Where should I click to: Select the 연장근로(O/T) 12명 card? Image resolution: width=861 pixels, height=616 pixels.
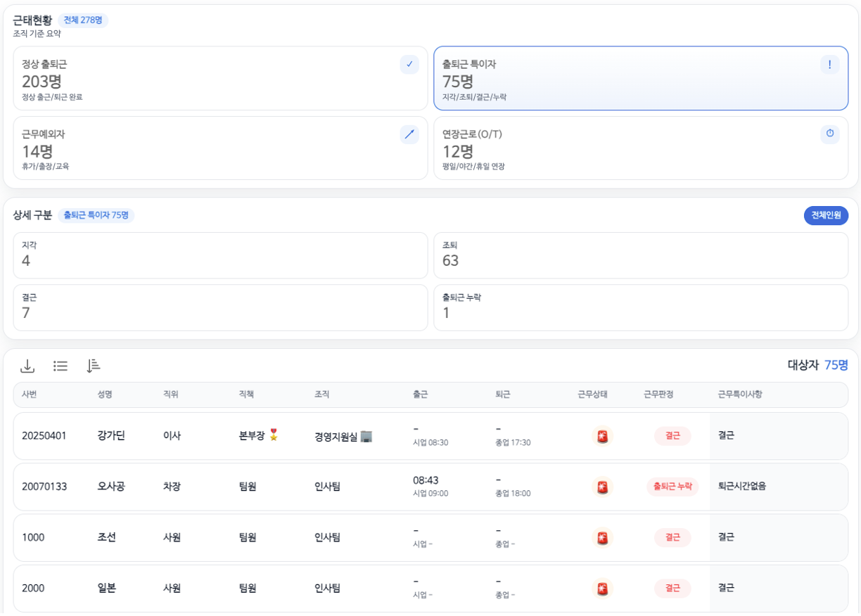pyautogui.click(x=641, y=148)
